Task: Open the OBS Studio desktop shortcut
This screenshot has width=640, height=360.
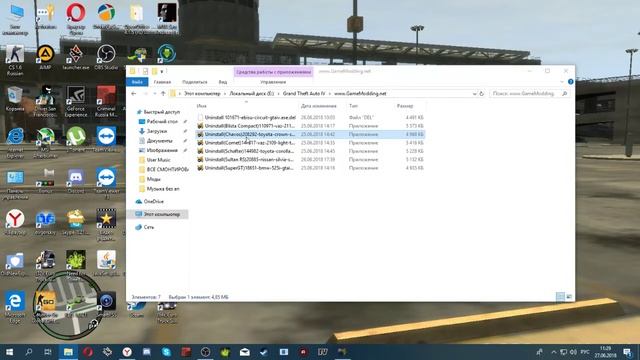Action: pos(106,57)
